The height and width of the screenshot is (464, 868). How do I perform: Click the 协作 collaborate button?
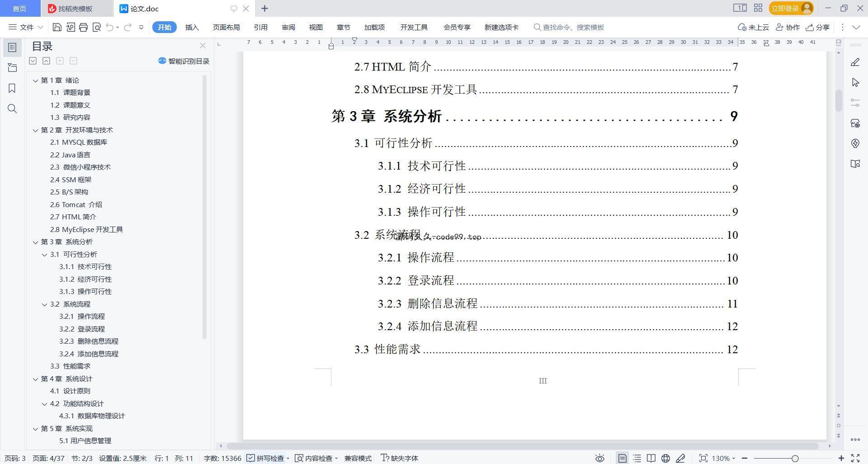point(788,27)
